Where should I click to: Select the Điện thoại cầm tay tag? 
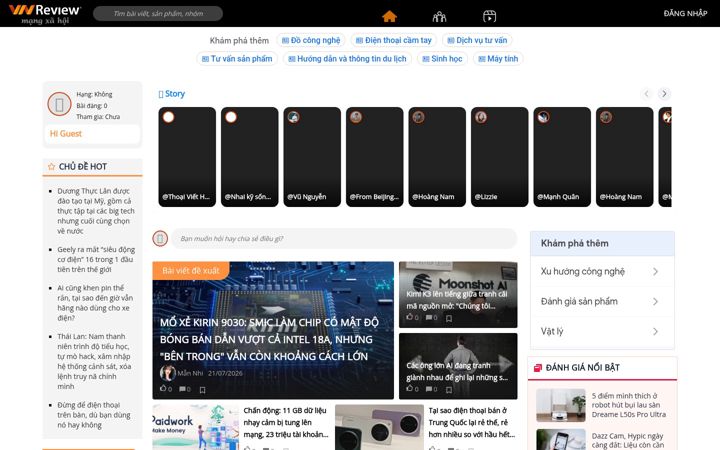[x=394, y=40]
